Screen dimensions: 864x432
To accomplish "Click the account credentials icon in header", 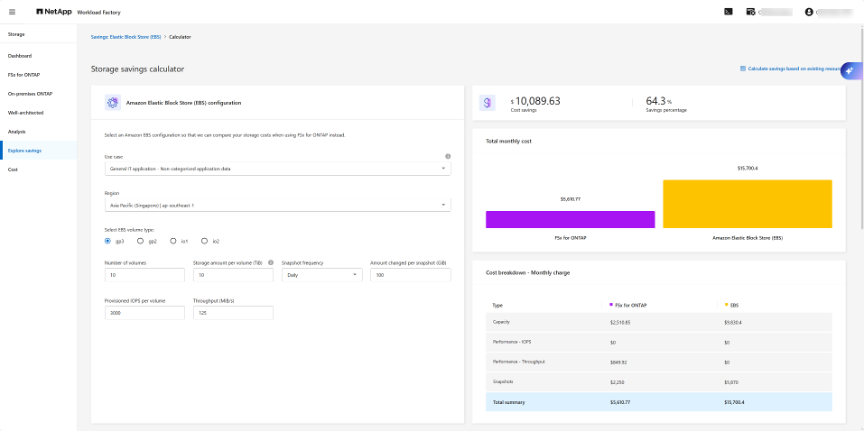I will point(750,12).
